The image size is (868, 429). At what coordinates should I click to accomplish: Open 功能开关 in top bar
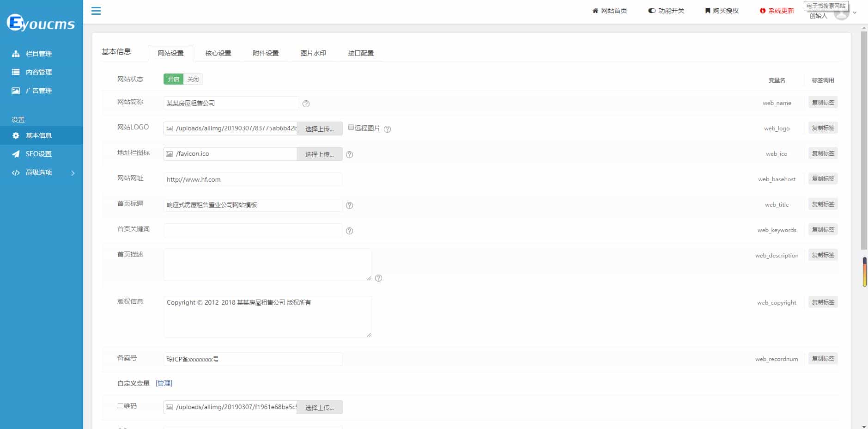[x=666, y=11]
